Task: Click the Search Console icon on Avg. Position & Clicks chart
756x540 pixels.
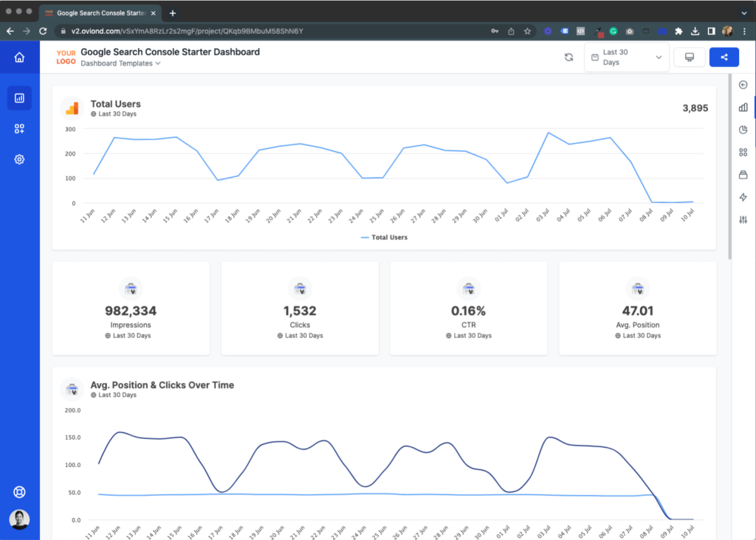Action: (x=72, y=390)
